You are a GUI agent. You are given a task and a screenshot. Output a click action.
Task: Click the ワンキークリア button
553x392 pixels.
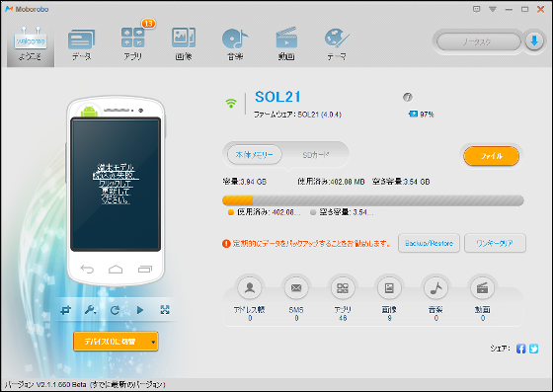point(495,243)
